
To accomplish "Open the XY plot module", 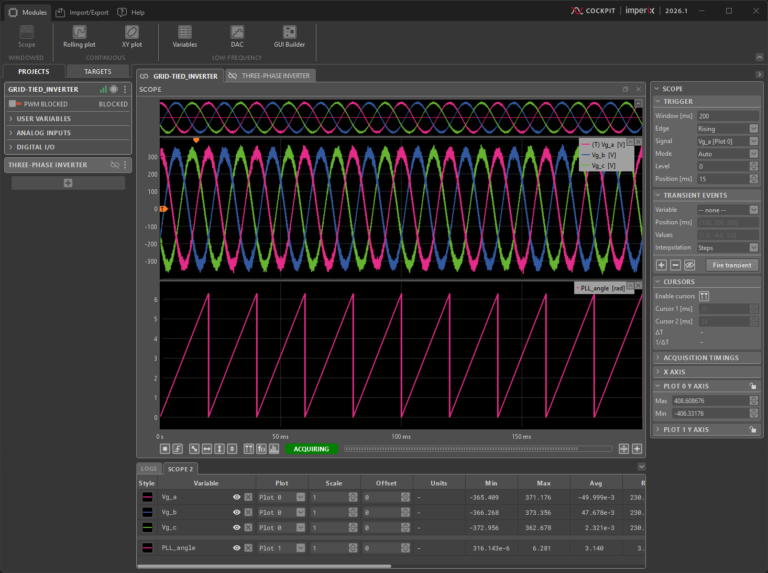I will pyautogui.click(x=132, y=37).
